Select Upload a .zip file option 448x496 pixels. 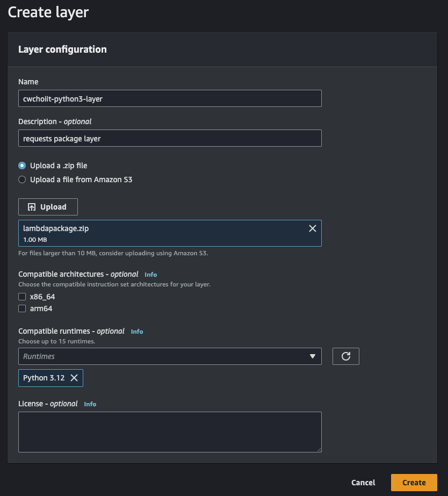[22, 166]
